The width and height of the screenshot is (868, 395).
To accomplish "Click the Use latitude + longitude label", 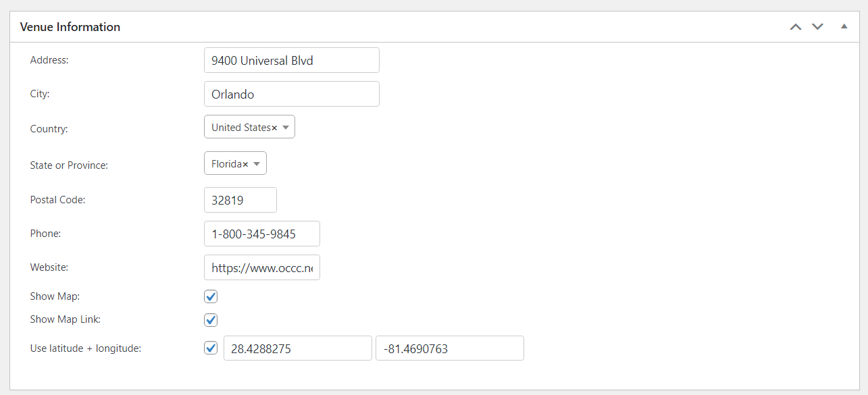I will [x=86, y=348].
